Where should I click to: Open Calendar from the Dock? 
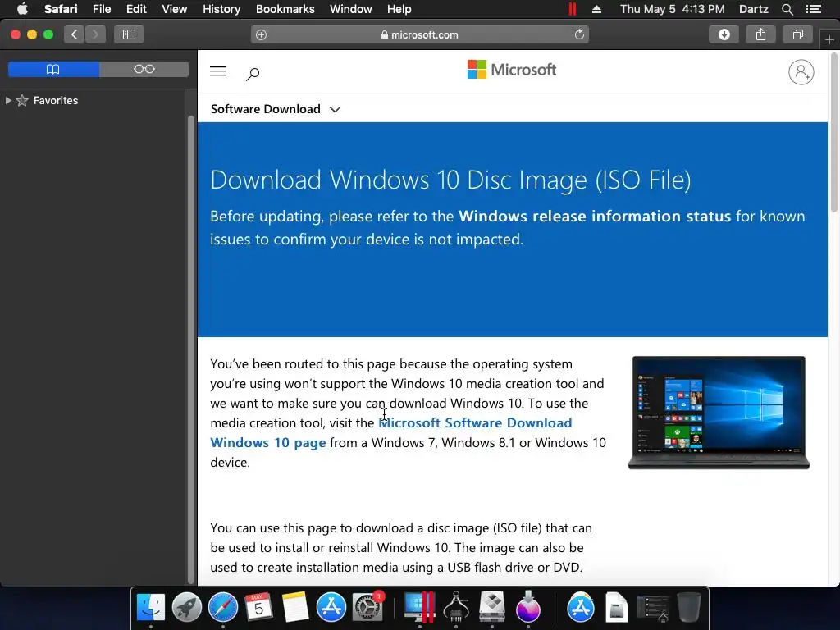258,607
